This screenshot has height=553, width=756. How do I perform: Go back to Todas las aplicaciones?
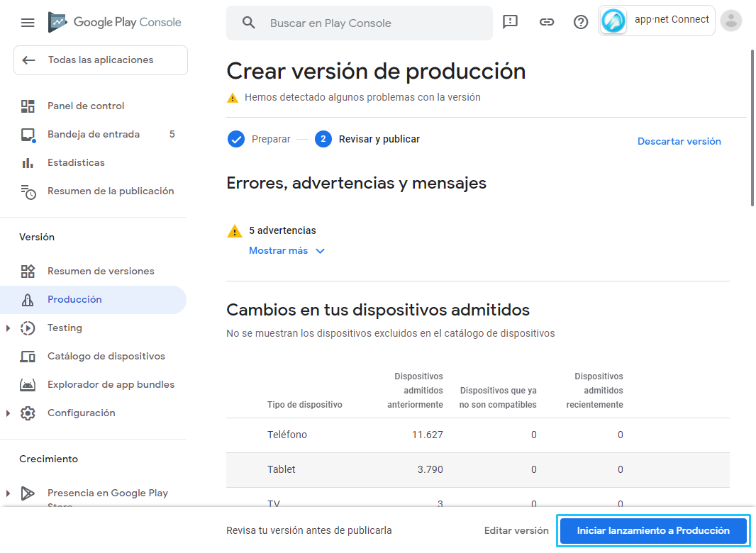[100, 60]
